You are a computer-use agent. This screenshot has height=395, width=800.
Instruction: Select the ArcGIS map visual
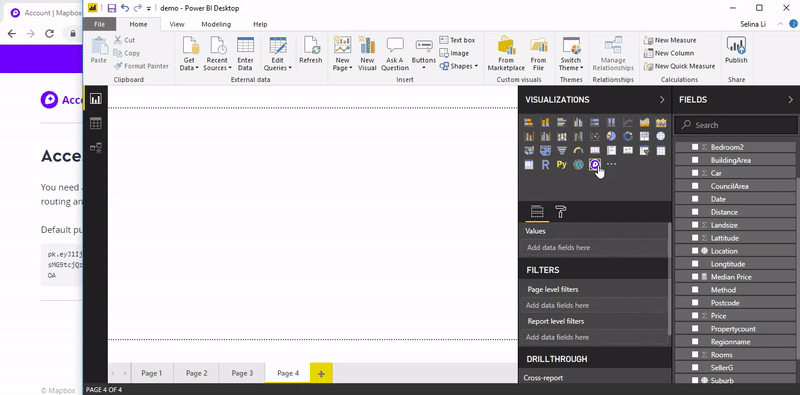coord(578,164)
